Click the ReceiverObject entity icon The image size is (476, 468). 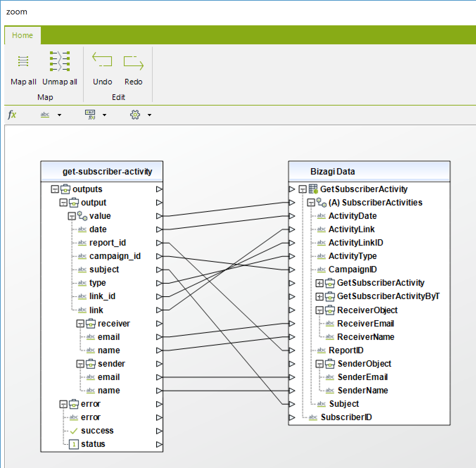330,310
